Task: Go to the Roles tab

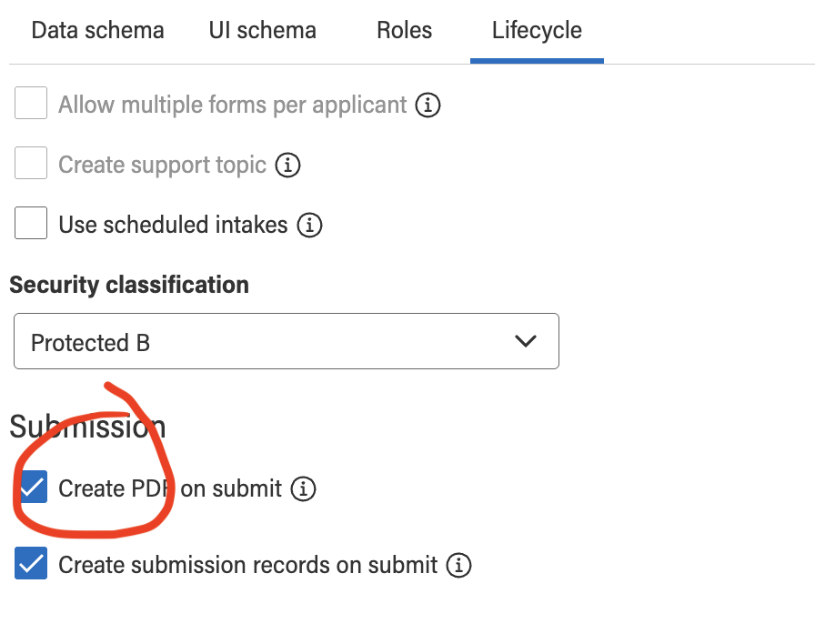Action: point(405,30)
